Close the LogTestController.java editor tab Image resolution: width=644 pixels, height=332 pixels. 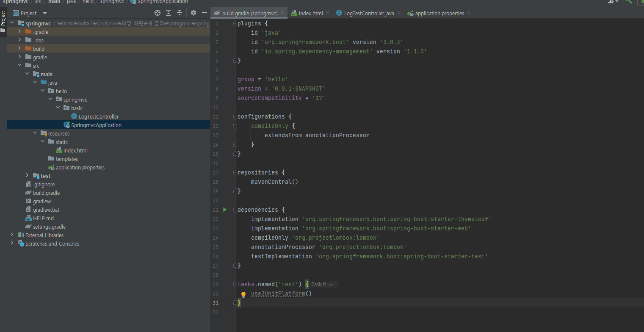[399, 13]
